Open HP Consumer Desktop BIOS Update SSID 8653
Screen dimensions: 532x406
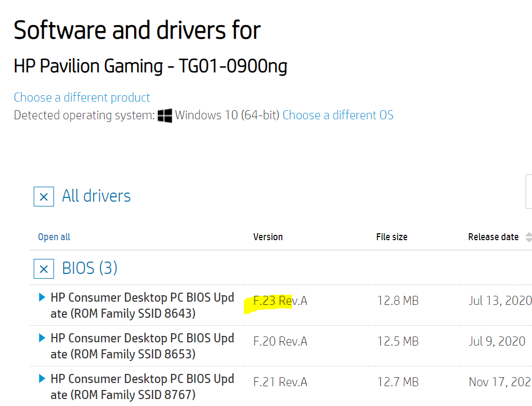[x=142, y=346]
